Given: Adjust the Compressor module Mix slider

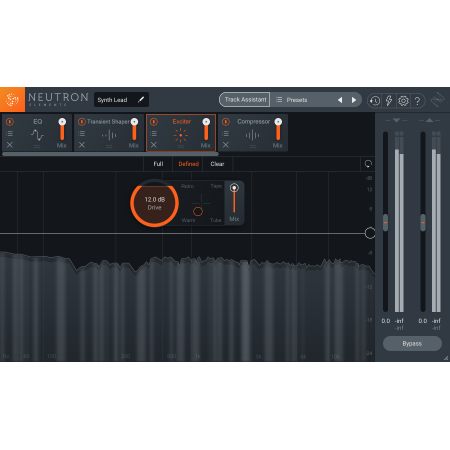Looking at the screenshot, I should click(278, 129).
